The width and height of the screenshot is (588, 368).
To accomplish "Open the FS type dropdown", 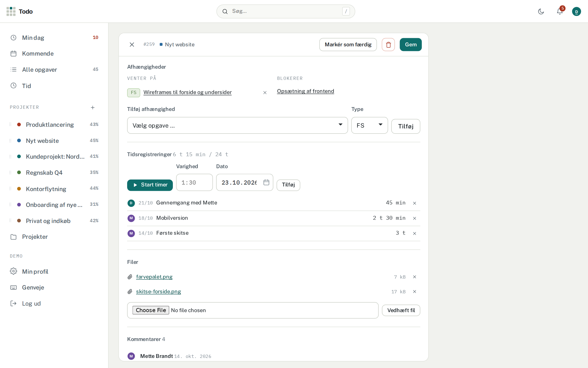I will [369, 125].
